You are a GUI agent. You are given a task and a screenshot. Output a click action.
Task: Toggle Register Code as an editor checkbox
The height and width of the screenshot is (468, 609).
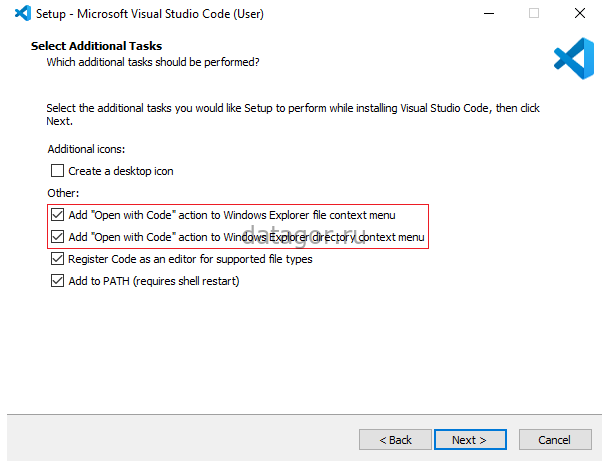pos(57,259)
